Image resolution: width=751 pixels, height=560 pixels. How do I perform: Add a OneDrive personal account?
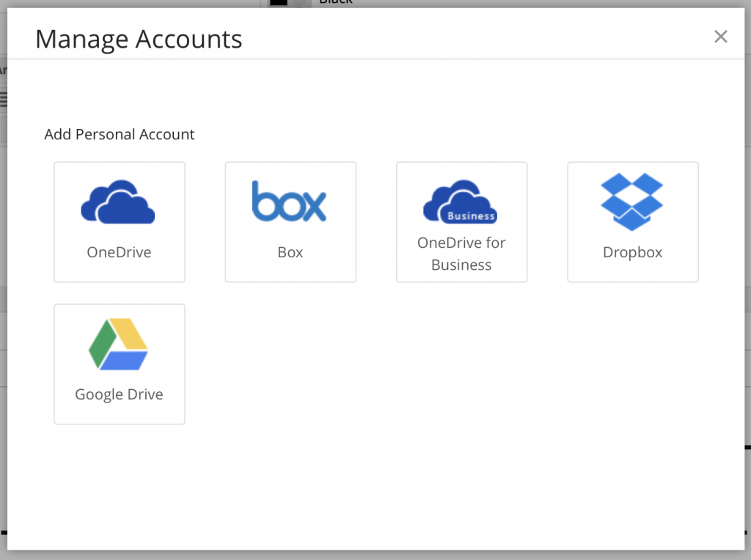[120, 222]
